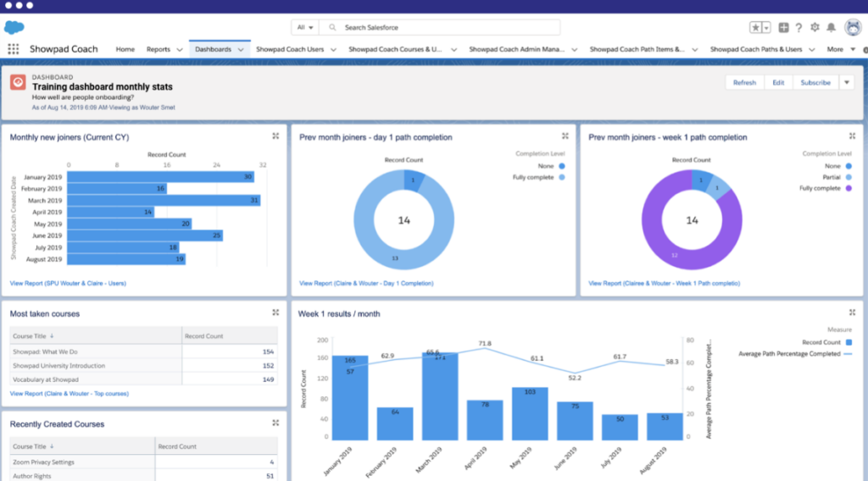
Task: Open the Showpad Coach Users tab
Action: pos(290,49)
